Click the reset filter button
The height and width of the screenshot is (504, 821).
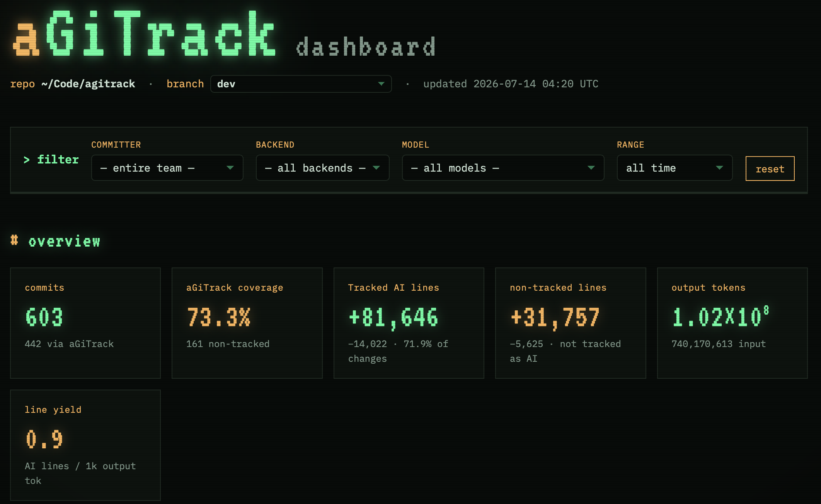[770, 169]
